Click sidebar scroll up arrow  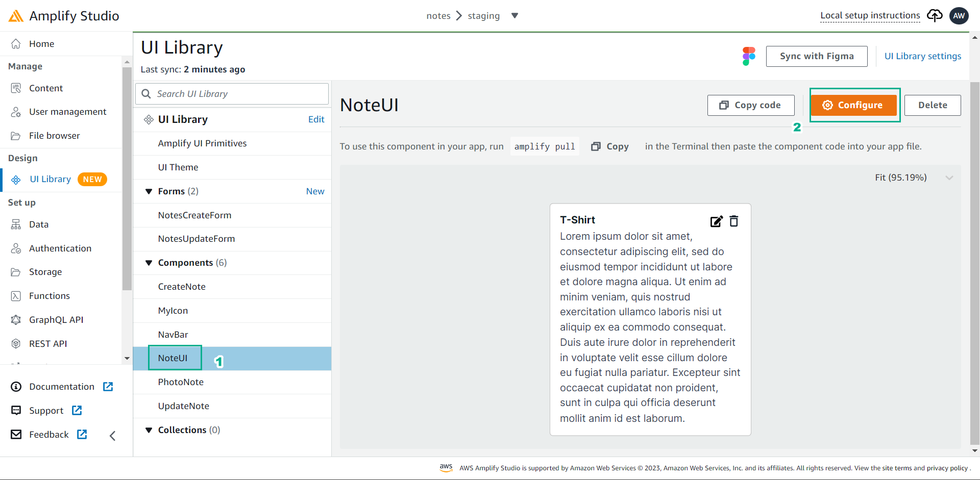127,62
